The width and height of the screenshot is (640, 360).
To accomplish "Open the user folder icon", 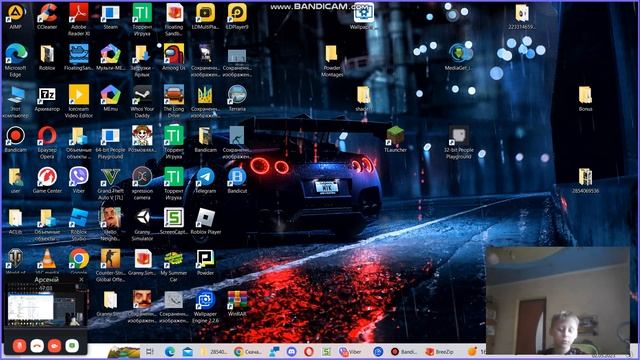I will (x=16, y=177).
